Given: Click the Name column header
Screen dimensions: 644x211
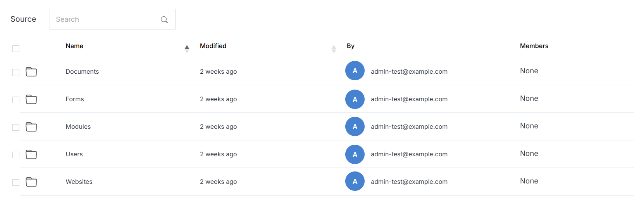Looking at the screenshot, I should point(74,46).
